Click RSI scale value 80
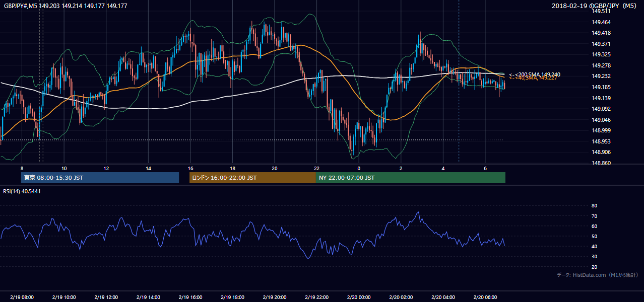 (x=594, y=206)
